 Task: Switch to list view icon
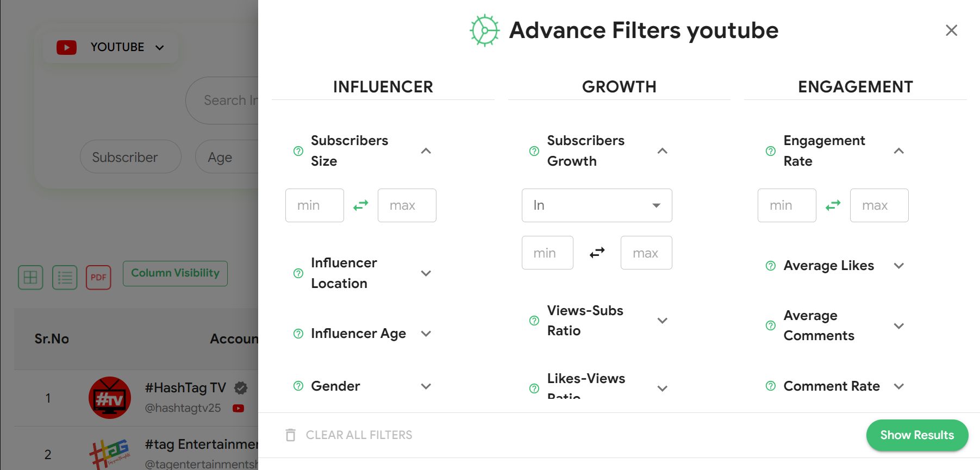(x=64, y=277)
